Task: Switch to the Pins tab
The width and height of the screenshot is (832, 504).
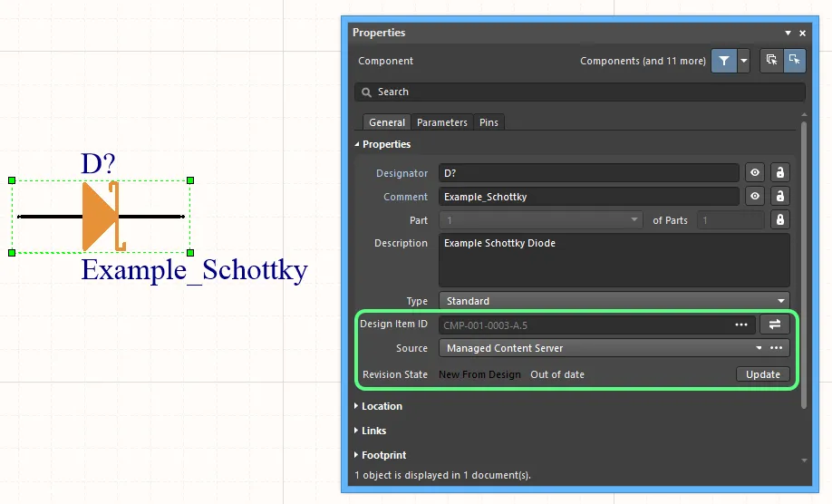Action: [489, 122]
